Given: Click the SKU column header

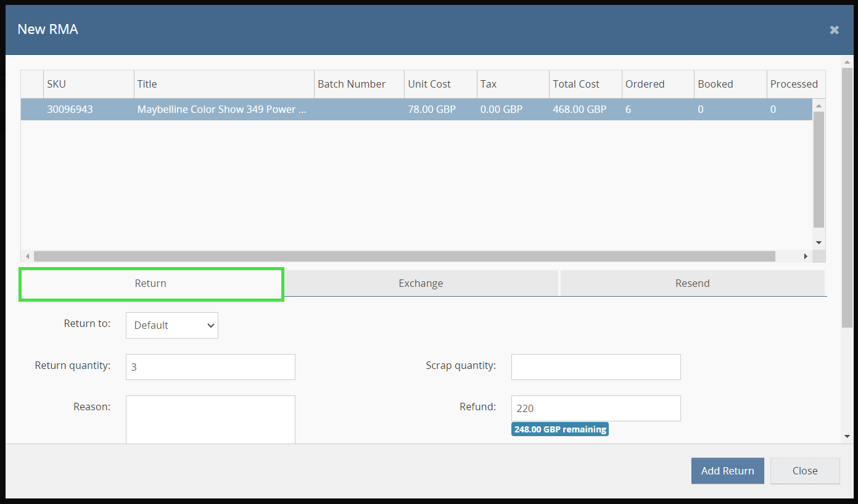Looking at the screenshot, I should [x=88, y=84].
